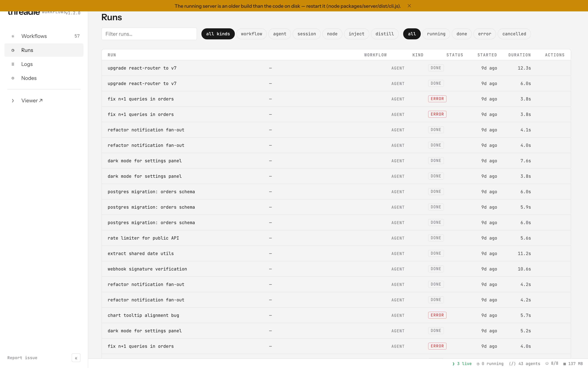Click the Nodes gear icon in the sidebar
Image resolution: width=588 pixels, height=368 pixels.
[x=13, y=78]
